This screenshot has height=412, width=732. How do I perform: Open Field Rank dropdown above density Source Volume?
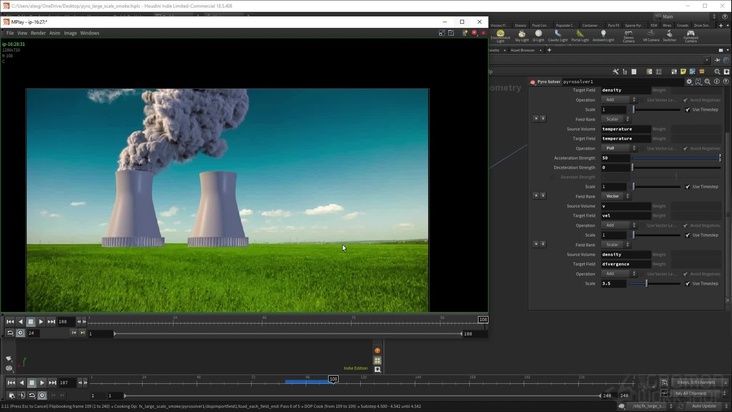click(x=615, y=244)
